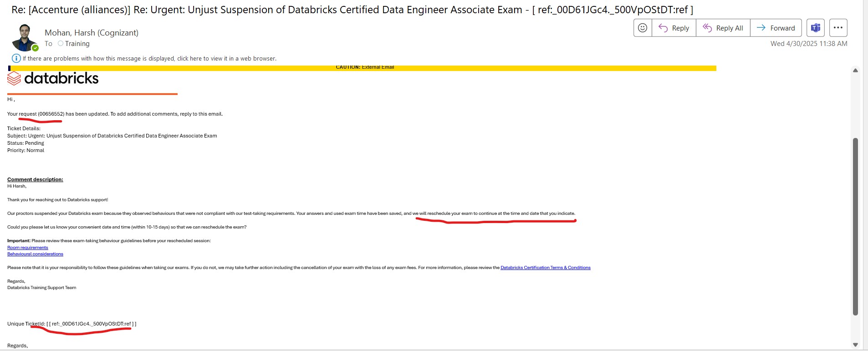Open more actions ellipsis menu
Screen dimensions: 868x351
coord(838,28)
